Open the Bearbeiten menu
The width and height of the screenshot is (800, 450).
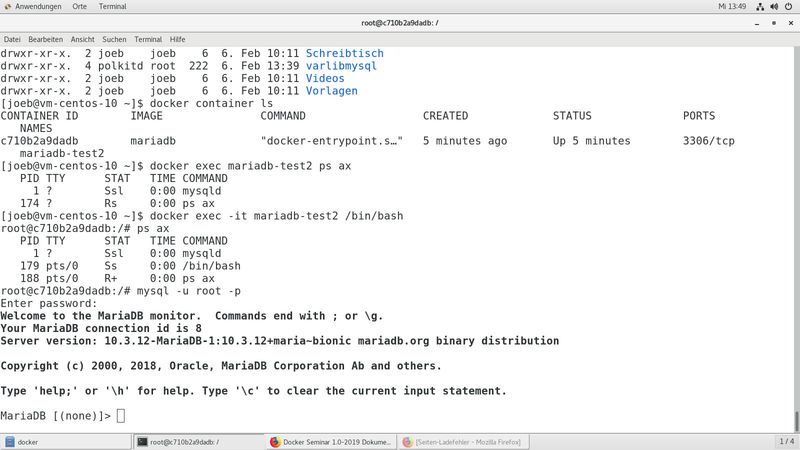[x=46, y=39]
